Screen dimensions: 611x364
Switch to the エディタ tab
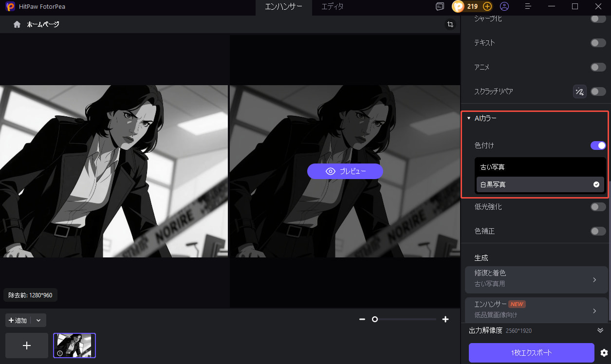coord(333,6)
